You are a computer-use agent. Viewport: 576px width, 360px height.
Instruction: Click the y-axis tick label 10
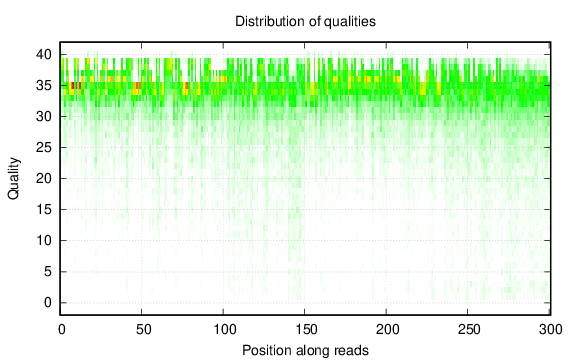pyautogui.click(x=44, y=241)
